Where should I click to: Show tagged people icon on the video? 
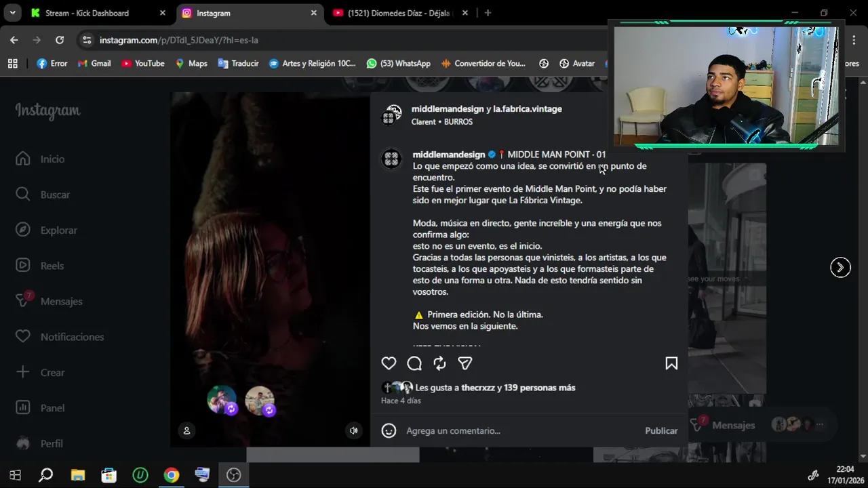click(x=186, y=430)
